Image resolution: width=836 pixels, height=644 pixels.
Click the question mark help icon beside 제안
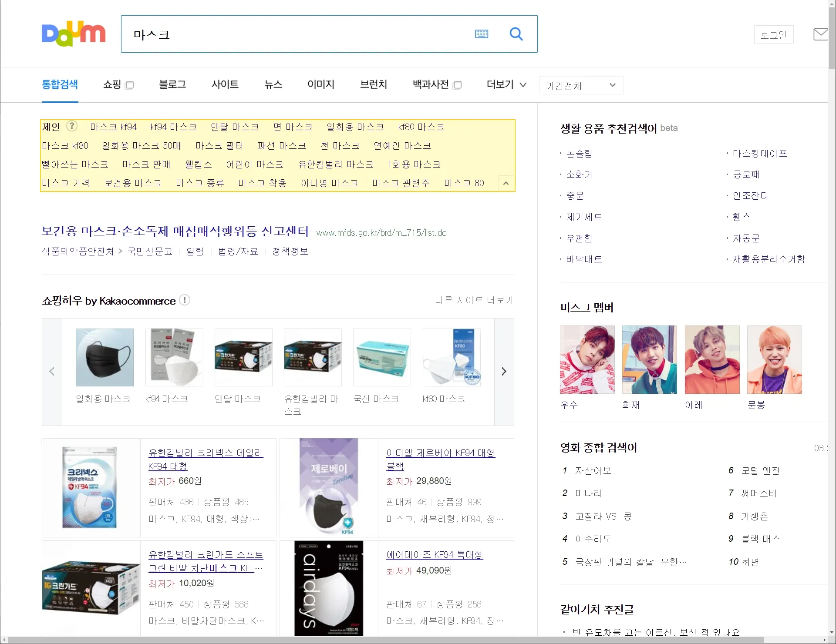click(x=72, y=126)
